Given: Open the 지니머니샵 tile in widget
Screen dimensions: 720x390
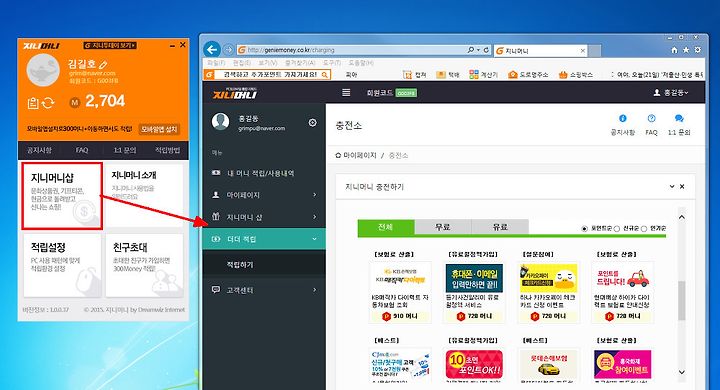Looking at the screenshot, I should [x=62, y=196].
